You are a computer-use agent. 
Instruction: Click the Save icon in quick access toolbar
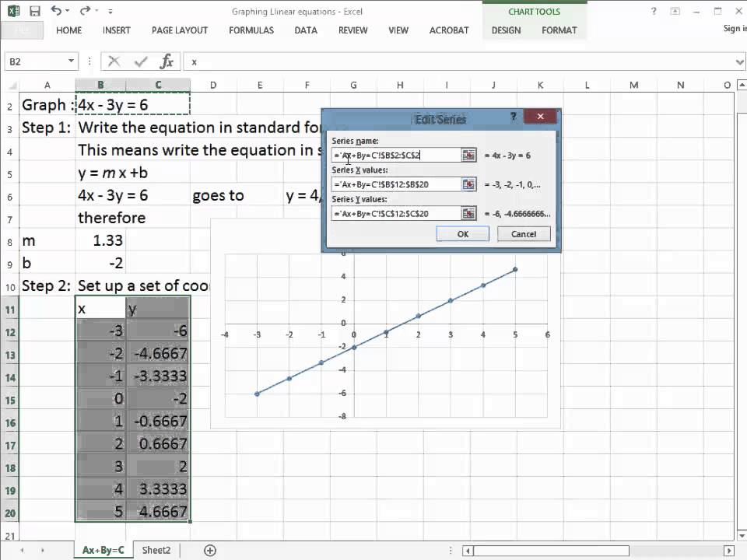click(35, 11)
